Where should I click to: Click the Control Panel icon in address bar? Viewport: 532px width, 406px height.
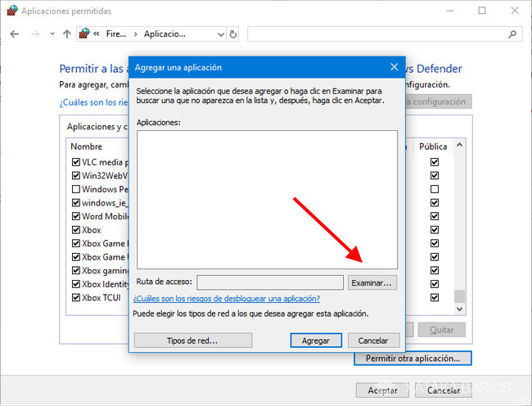coord(84,34)
